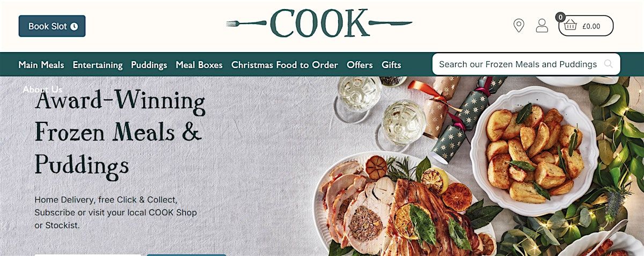Go to Christmas Food to Order

click(284, 65)
